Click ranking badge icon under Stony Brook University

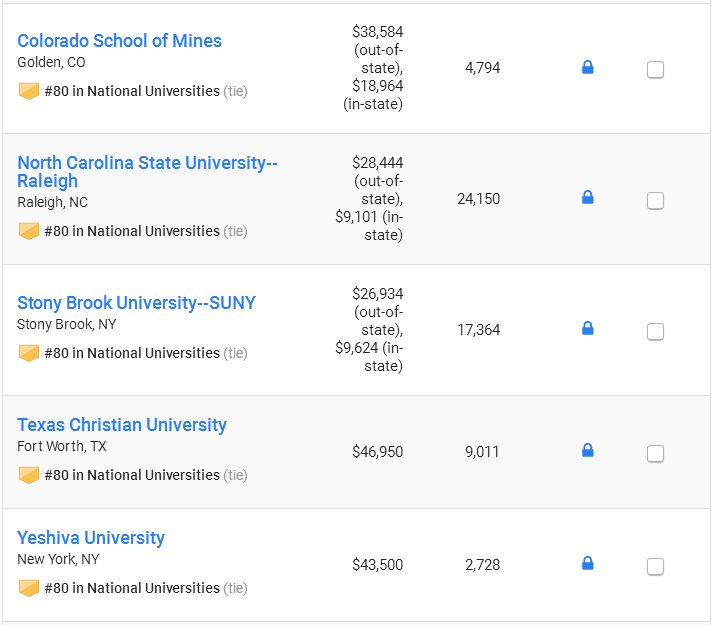(x=29, y=353)
